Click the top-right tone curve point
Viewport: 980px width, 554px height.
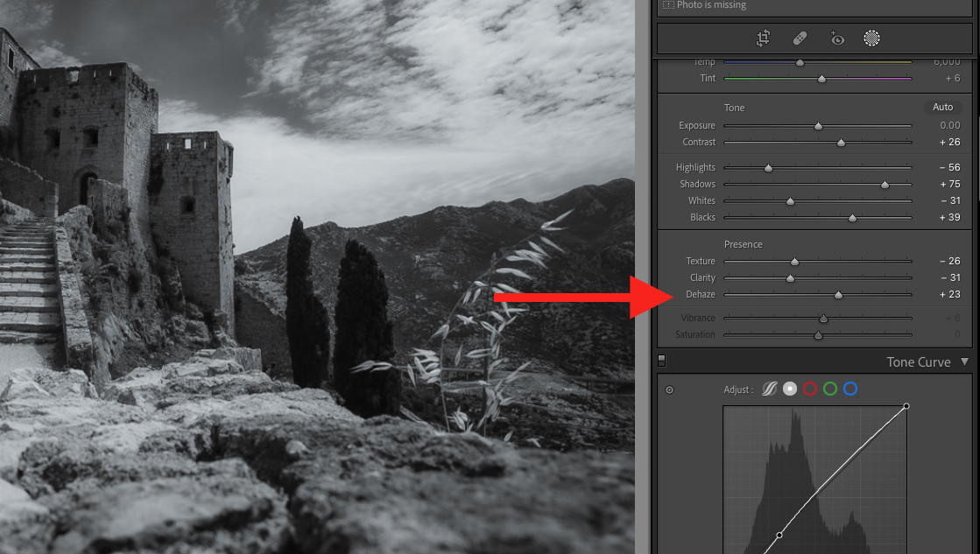(x=906, y=407)
